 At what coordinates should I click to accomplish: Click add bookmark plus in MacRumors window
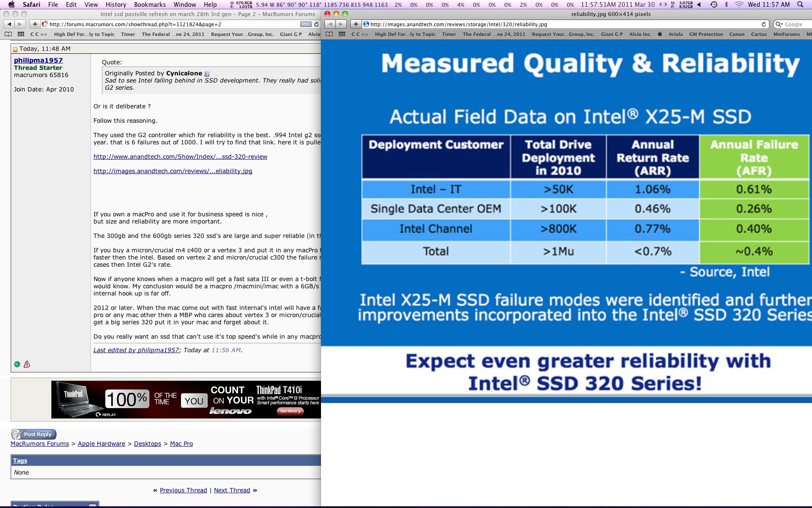(x=35, y=24)
